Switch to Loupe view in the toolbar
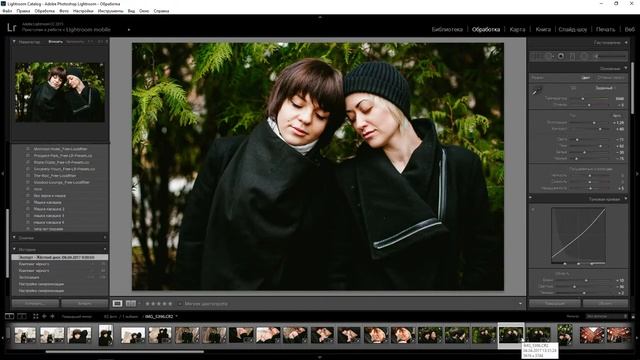Image resolution: width=640 pixels, height=360 pixels. coord(117,304)
